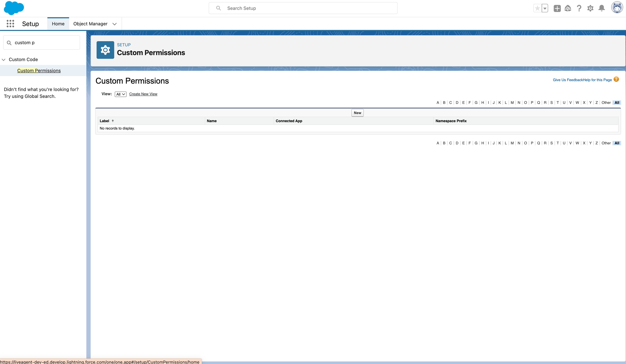This screenshot has width=626, height=364.
Task: Filter by letter T below the table
Action: coord(558,143)
